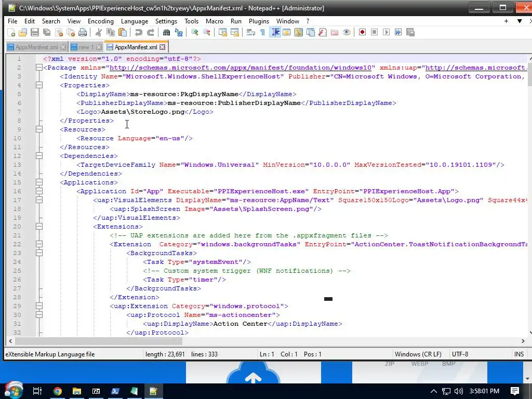Zoom out using the toolbar magnifier
The width and height of the screenshot is (532, 399).
click(206, 32)
